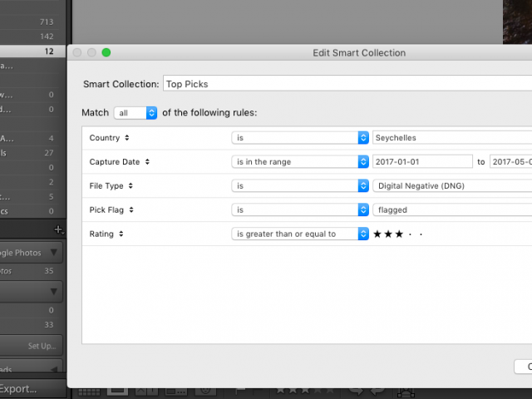Click the Smart Collection name field
532x399 pixels.
(347, 84)
